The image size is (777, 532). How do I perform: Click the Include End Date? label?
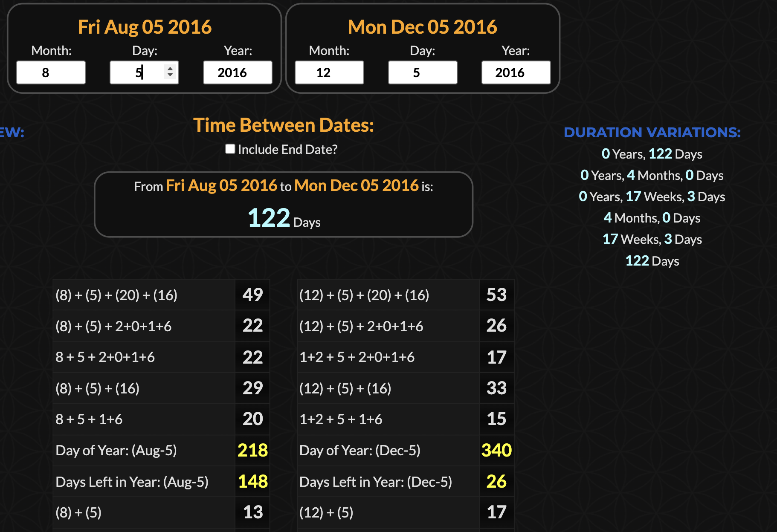coord(288,150)
